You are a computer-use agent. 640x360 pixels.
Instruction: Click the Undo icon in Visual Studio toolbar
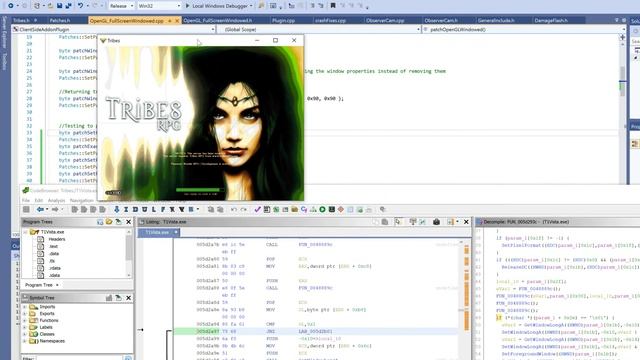[x=80, y=6]
